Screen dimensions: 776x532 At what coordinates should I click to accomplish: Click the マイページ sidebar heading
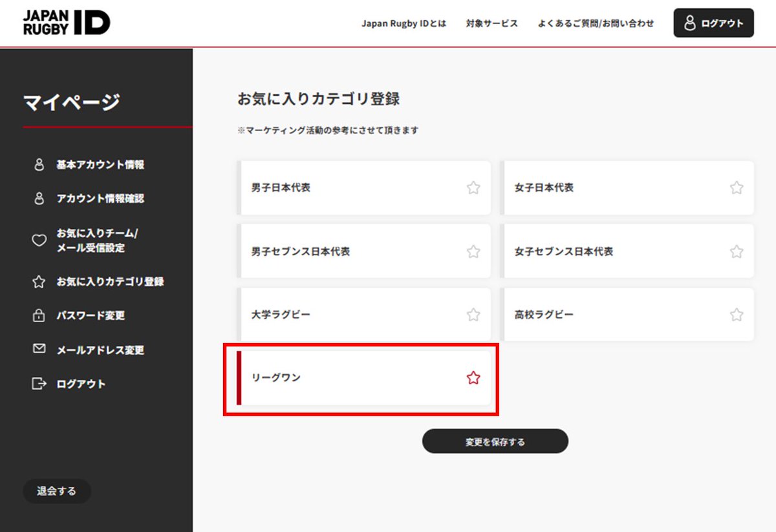(72, 102)
